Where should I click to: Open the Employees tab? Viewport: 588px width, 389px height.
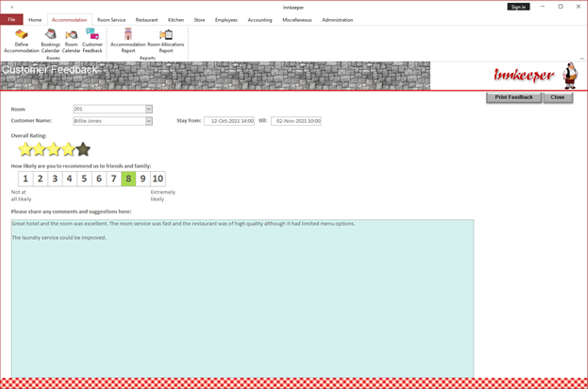click(x=226, y=20)
